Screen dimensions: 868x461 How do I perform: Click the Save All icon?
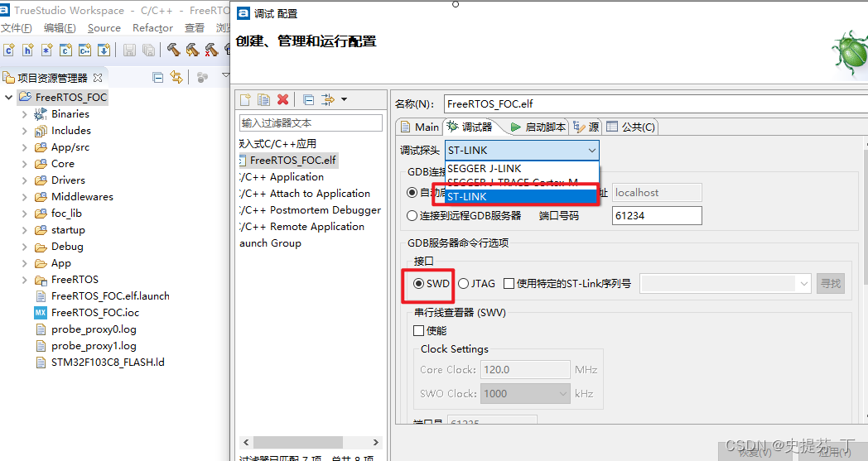pos(148,50)
